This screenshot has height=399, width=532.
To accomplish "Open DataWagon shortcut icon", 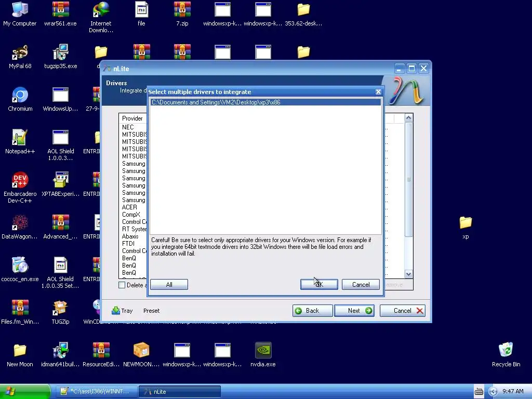I will click(20, 227).
